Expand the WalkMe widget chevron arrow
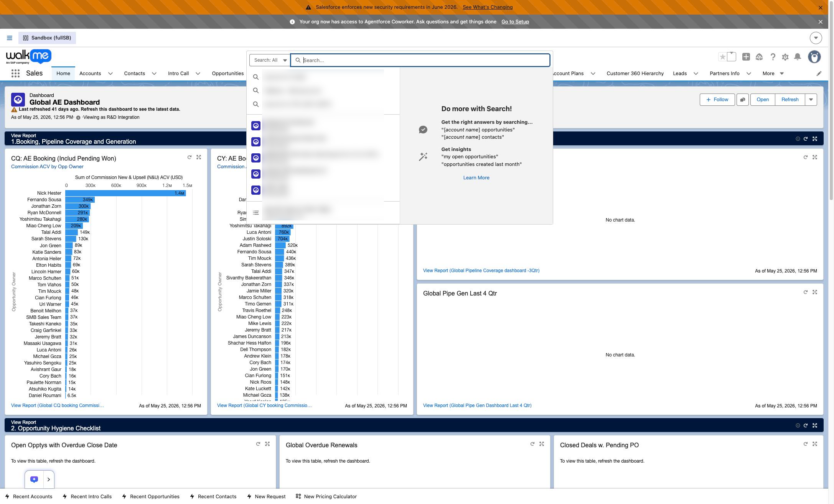The image size is (834, 504). pyautogui.click(x=49, y=479)
